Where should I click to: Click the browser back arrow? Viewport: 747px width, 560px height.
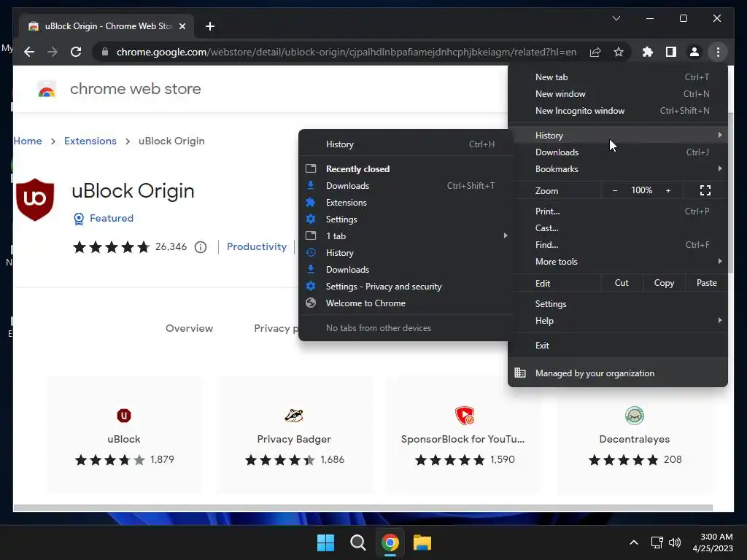[x=29, y=52]
